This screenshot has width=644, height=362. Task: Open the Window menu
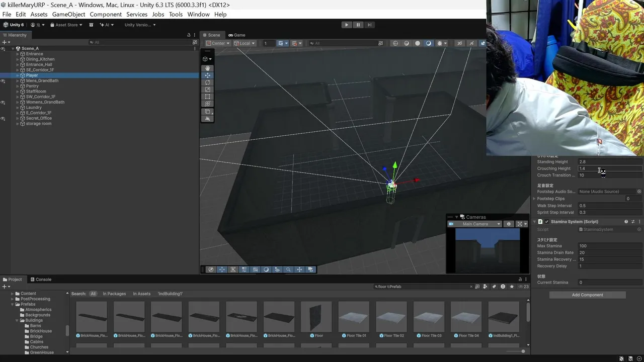pyautogui.click(x=198, y=14)
